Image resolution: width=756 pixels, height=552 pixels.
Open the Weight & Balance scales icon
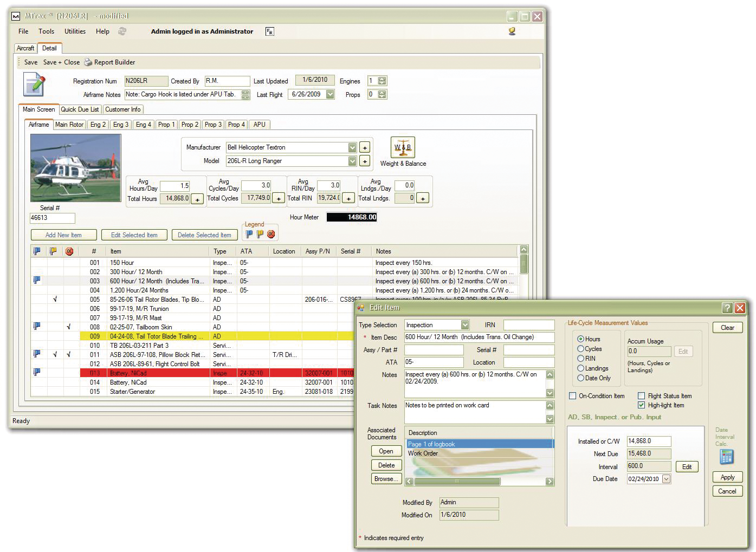[402, 147]
